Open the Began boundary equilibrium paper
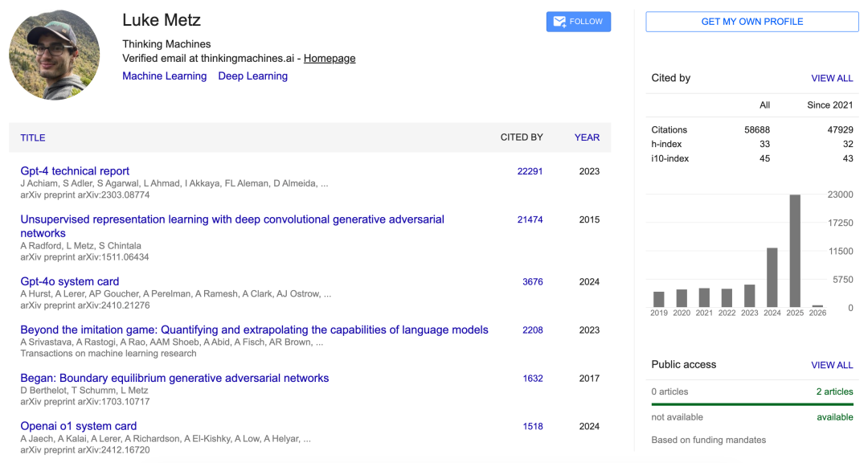The height and width of the screenshot is (463, 868). click(174, 378)
